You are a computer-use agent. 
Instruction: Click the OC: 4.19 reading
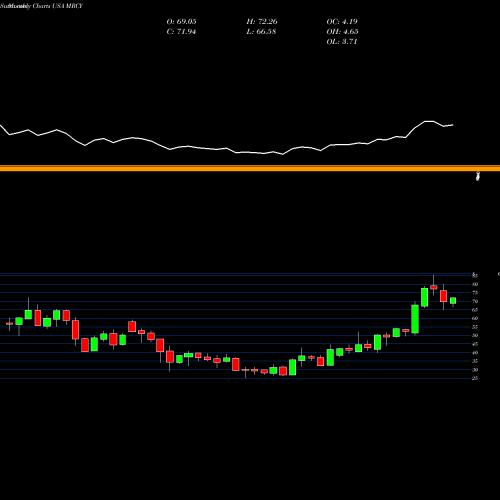(342, 22)
